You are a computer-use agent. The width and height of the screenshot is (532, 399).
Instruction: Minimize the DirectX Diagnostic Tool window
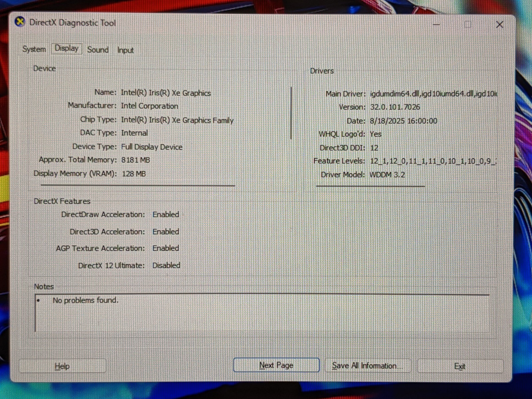[x=437, y=24]
